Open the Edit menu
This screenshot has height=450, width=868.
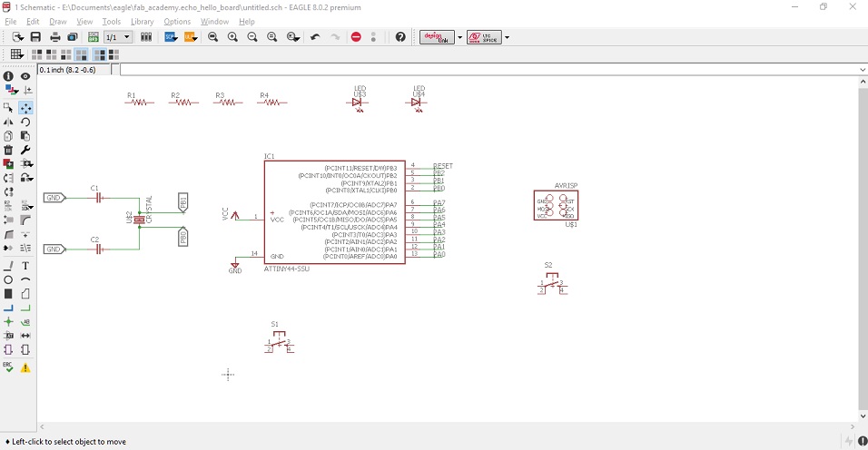click(33, 22)
